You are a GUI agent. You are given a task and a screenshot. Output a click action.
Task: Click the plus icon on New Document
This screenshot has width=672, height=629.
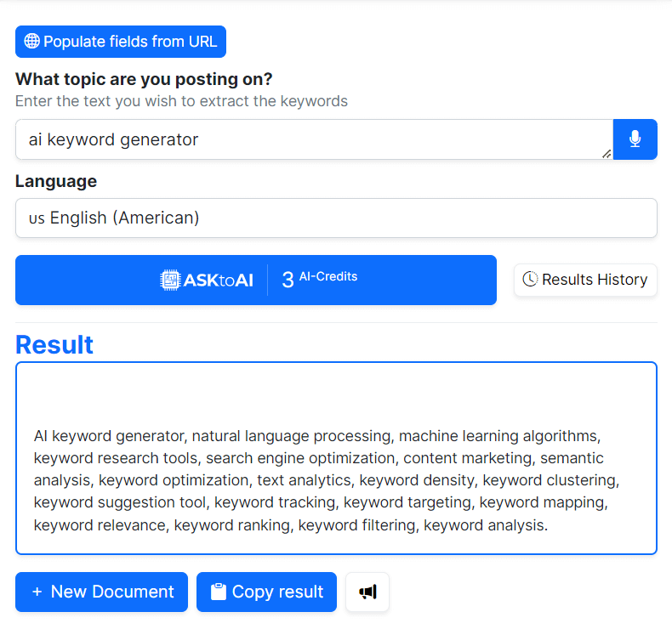tap(37, 592)
